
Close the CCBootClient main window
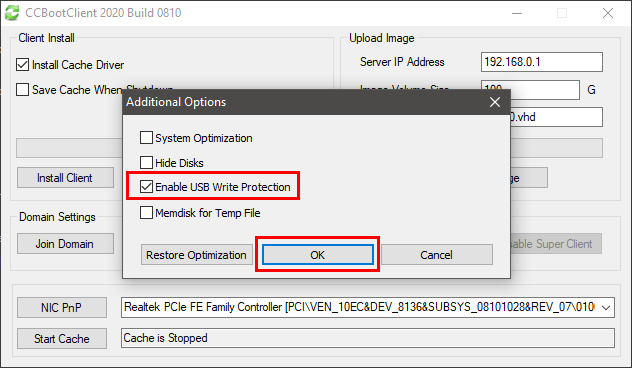point(608,13)
